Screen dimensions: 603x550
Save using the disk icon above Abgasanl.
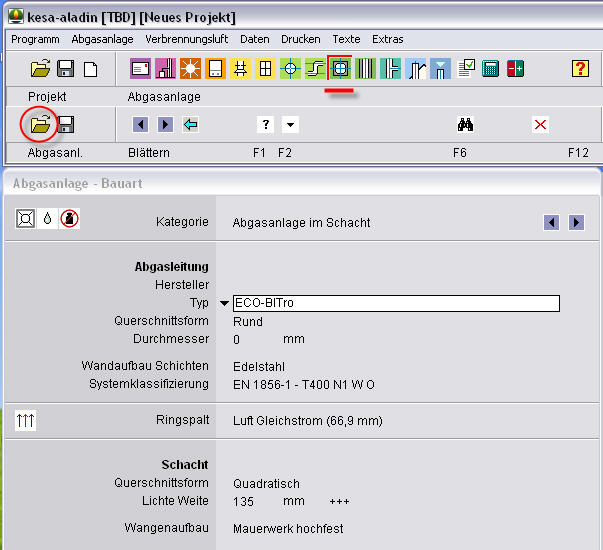click(66, 125)
